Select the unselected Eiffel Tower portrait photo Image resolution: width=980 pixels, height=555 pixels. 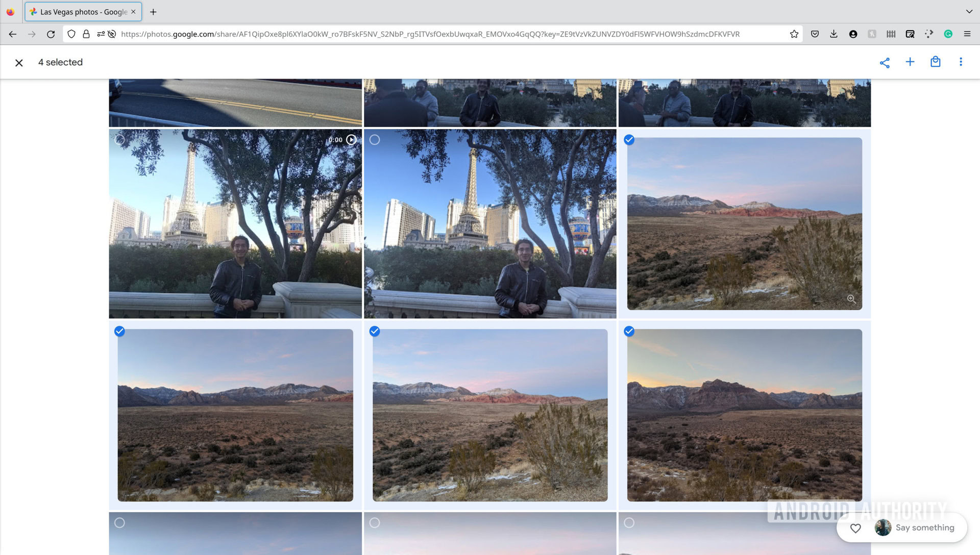point(374,139)
